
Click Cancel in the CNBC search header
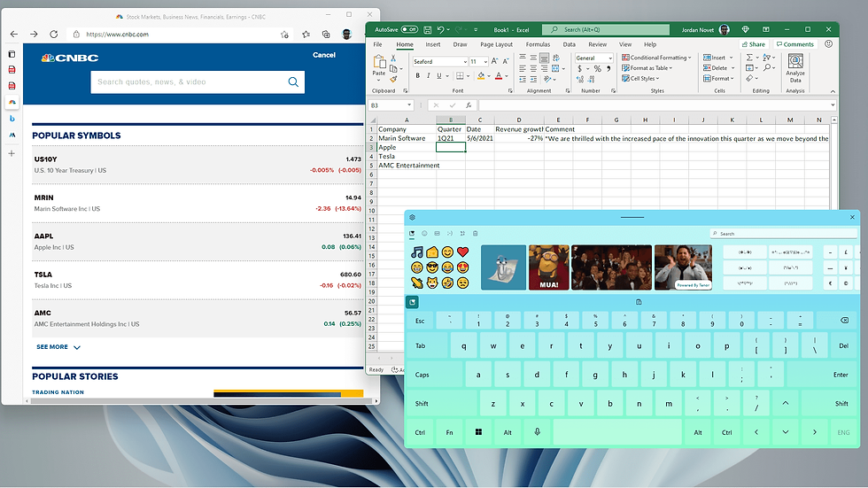(324, 55)
